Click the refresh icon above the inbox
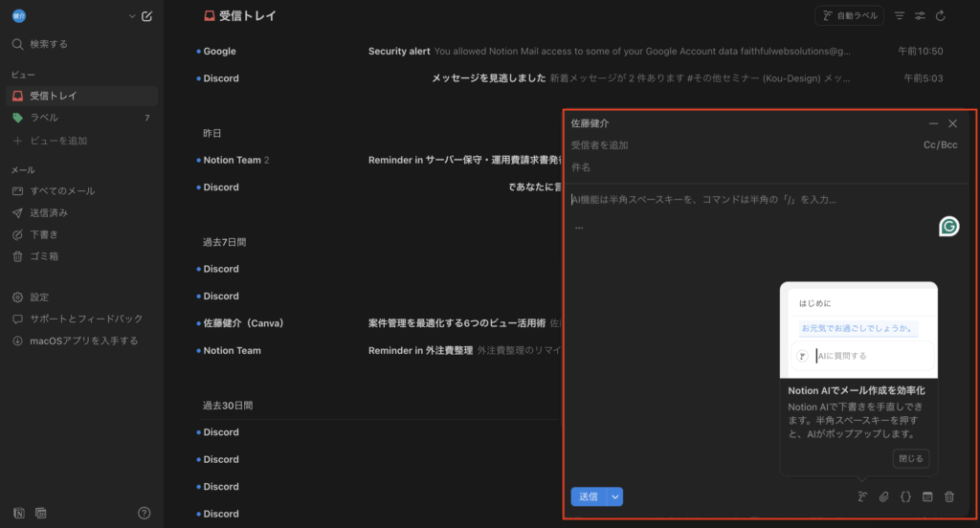Screen dimensions: 980x528 pos(941,16)
